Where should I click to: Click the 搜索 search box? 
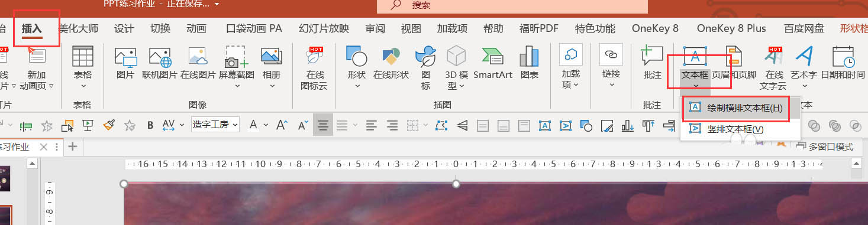point(512,5)
